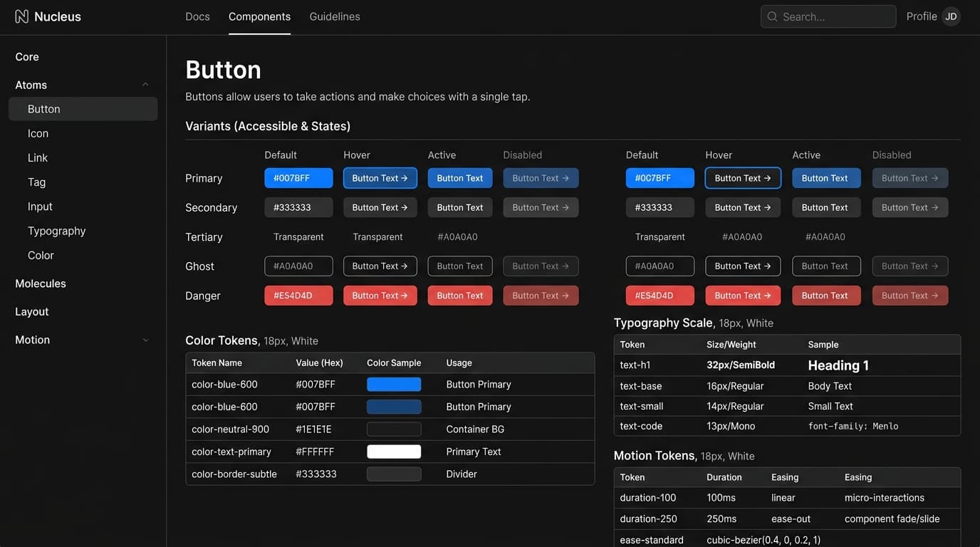Select Input in the sidebar
The height and width of the screenshot is (547, 980).
[40, 207]
